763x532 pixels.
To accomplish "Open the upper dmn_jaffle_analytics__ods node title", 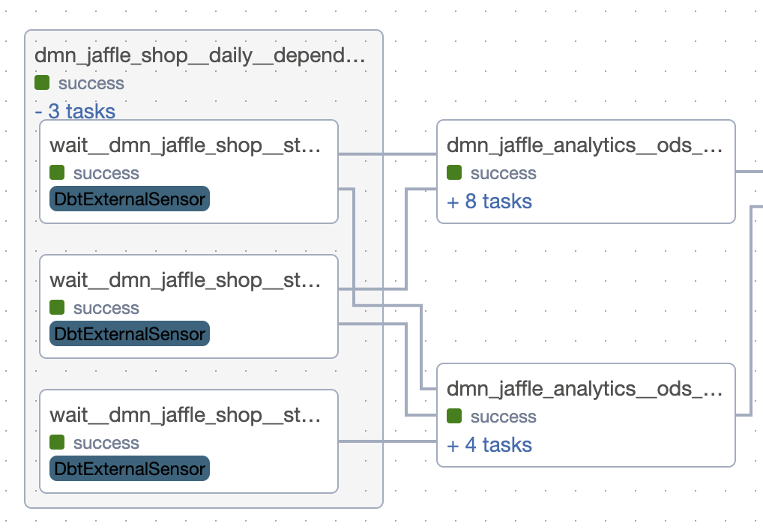I will 585,145.
